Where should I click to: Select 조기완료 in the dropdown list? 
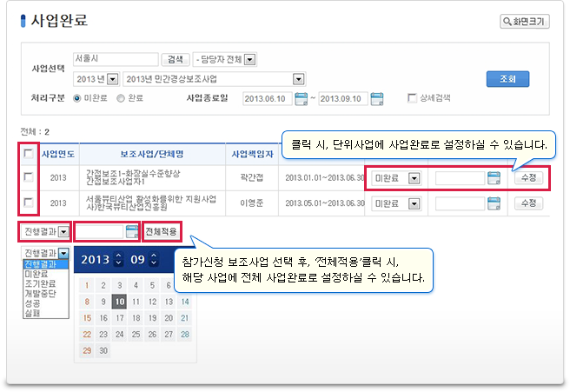[x=46, y=283]
